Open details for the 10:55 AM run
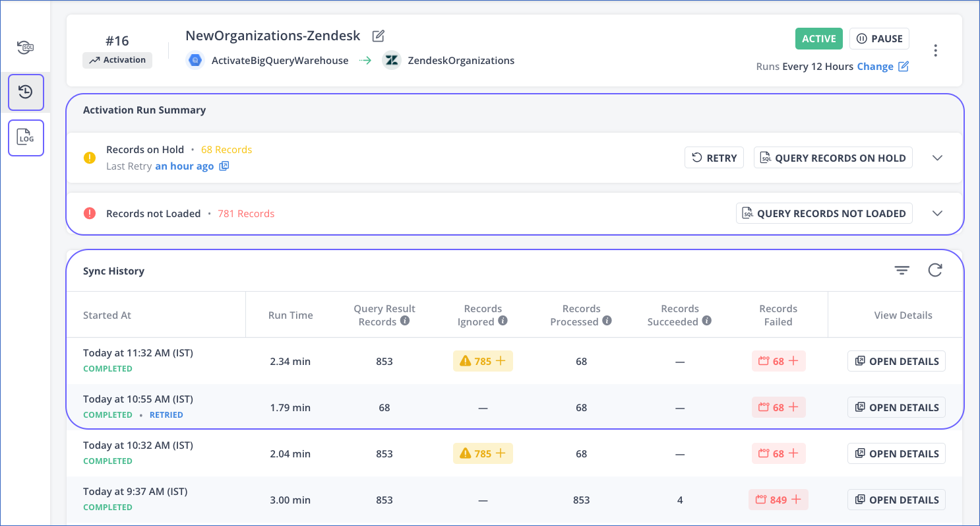Image resolution: width=980 pixels, height=526 pixels. point(896,407)
